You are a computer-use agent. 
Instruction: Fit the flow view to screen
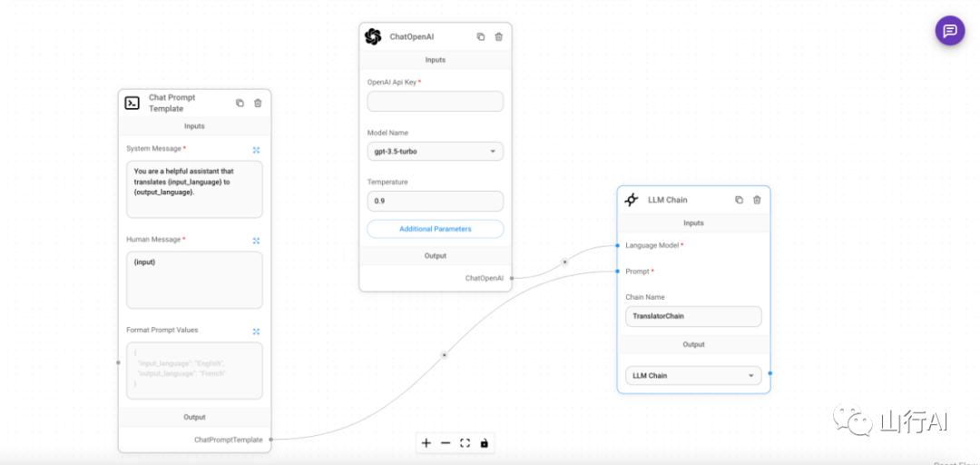[465, 443]
